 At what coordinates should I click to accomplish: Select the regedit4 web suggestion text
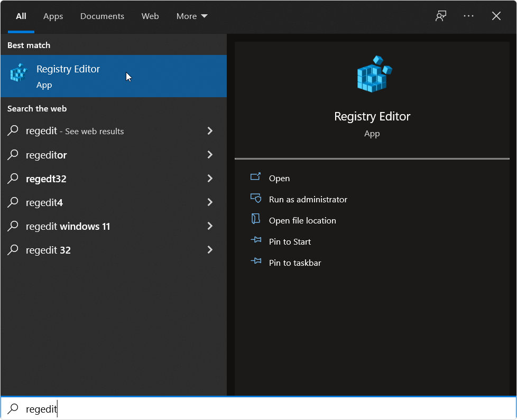pyautogui.click(x=44, y=202)
